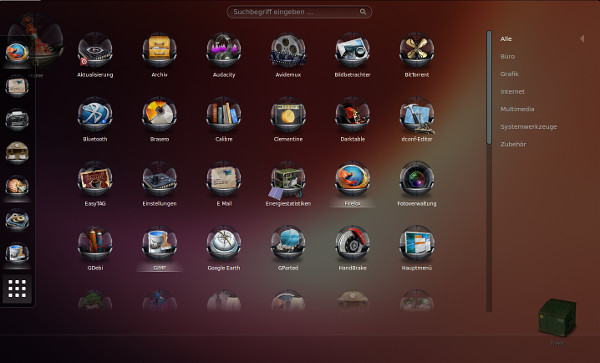The height and width of the screenshot is (363, 600).
Task: Toggle the show applications grid button in dock
Action: point(17,288)
